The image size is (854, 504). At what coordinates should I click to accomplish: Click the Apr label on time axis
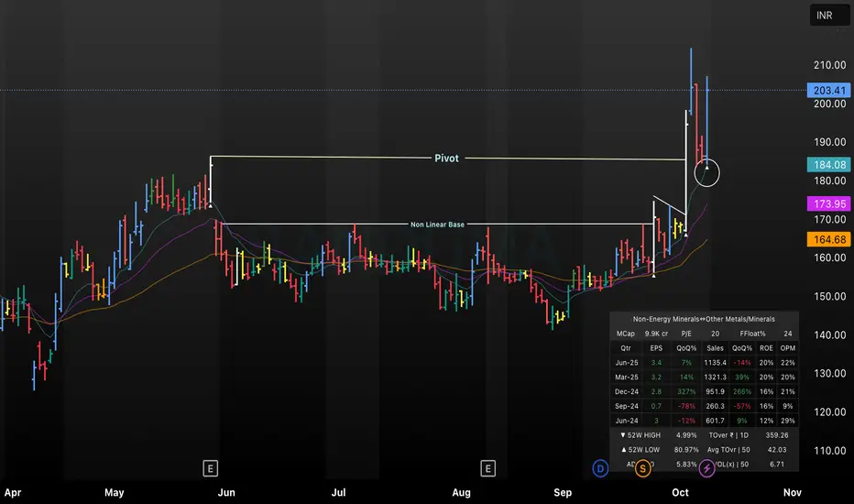pyautogui.click(x=13, y=493)
